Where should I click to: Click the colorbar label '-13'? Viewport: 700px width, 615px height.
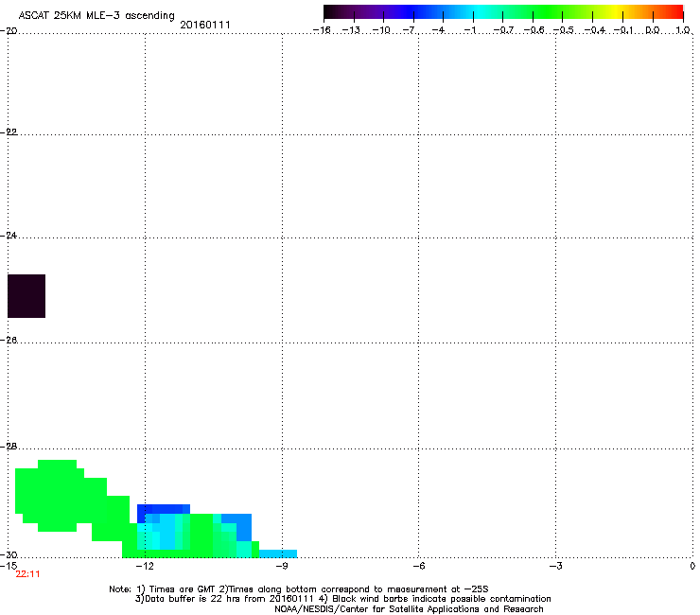coord(351,30)
